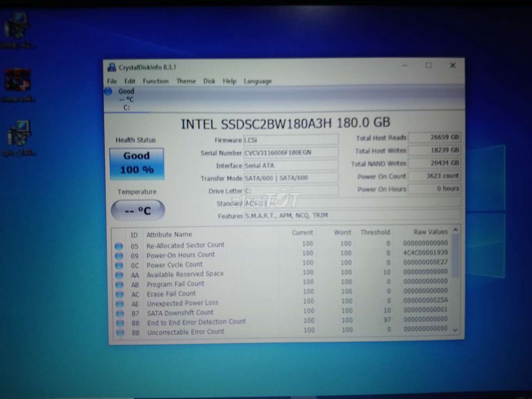Viewport: 532px width, 399px height.
Task: Click the Interface field Serial ATA
Action: (x=291, y=165)
